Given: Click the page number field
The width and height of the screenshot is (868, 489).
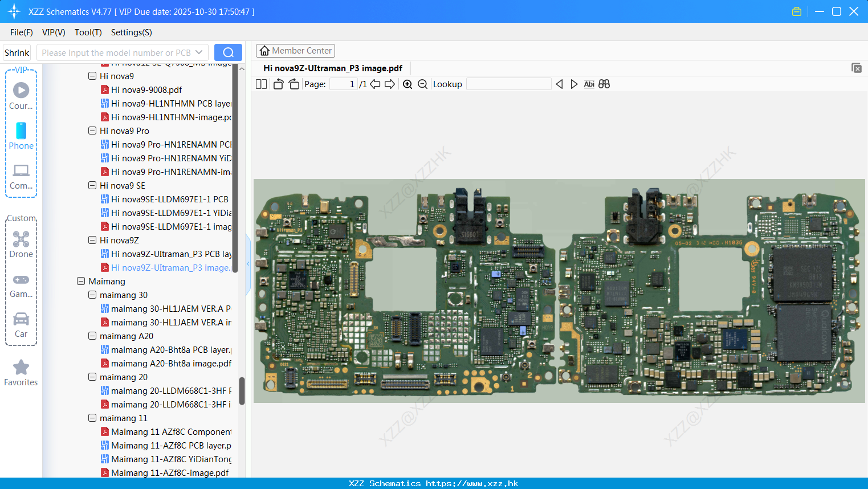Looking at the screenshot, I should coord(343,84).
